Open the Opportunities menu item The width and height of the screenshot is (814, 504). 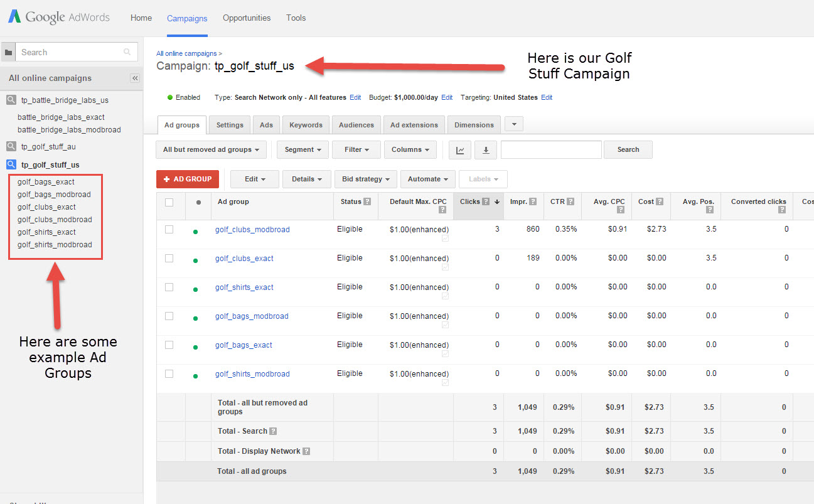[x=247, y=18]
